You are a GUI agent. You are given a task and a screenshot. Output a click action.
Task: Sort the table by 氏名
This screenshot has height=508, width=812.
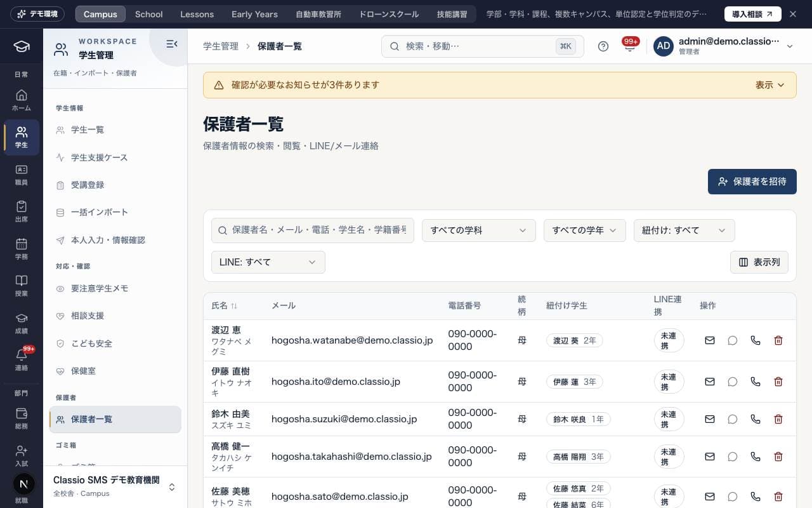click(x=225, y=305)
